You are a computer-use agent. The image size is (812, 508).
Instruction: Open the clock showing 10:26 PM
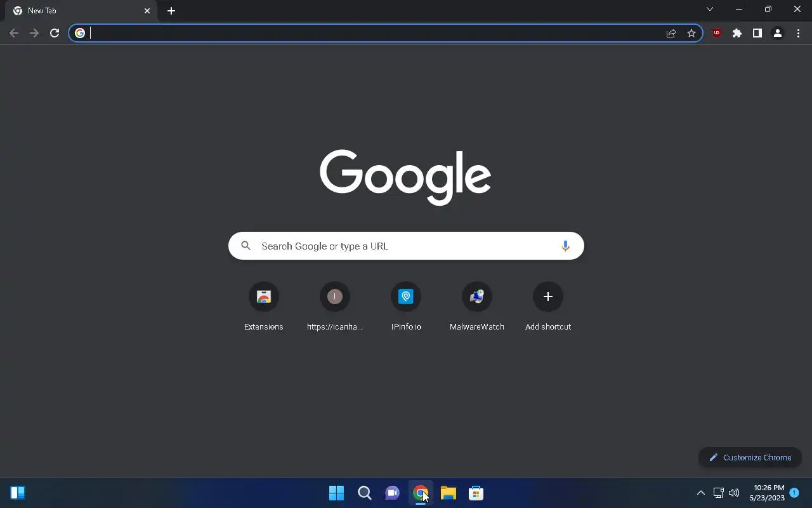pyautogui.click(x=767, y=493)
